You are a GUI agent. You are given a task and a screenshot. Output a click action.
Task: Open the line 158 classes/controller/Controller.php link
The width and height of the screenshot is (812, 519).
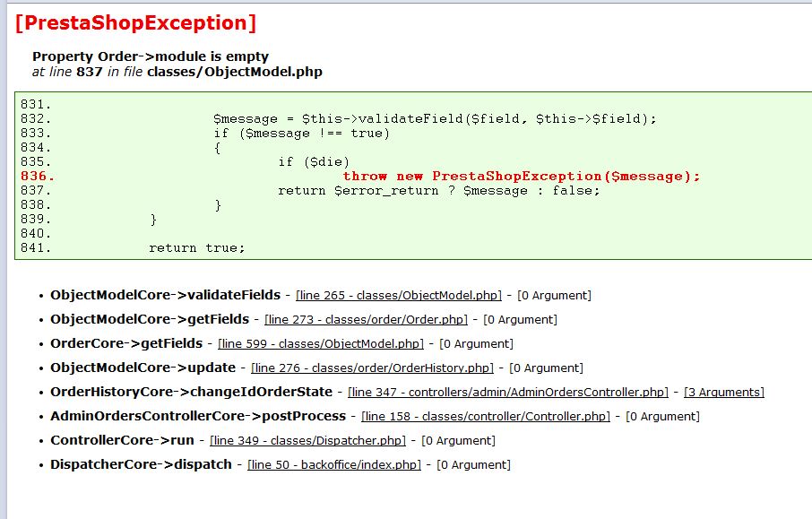coord(486,417)
